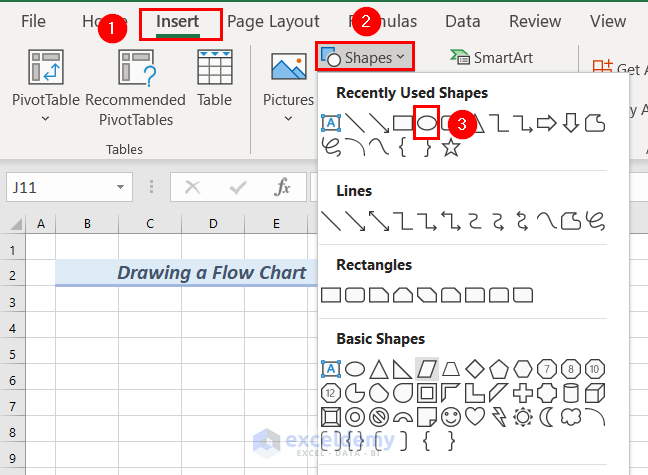Choose the trapezoid basic shape

point(451,369)
